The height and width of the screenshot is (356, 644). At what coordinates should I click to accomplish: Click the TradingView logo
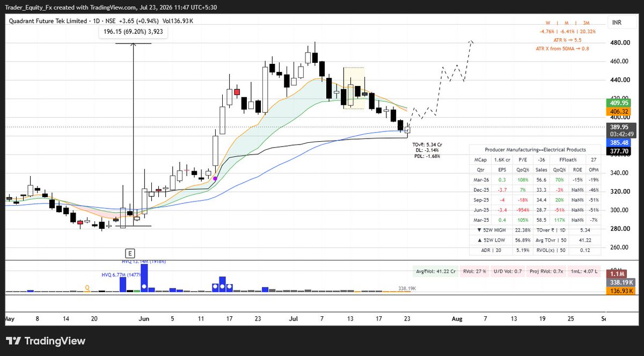(45, 341)
